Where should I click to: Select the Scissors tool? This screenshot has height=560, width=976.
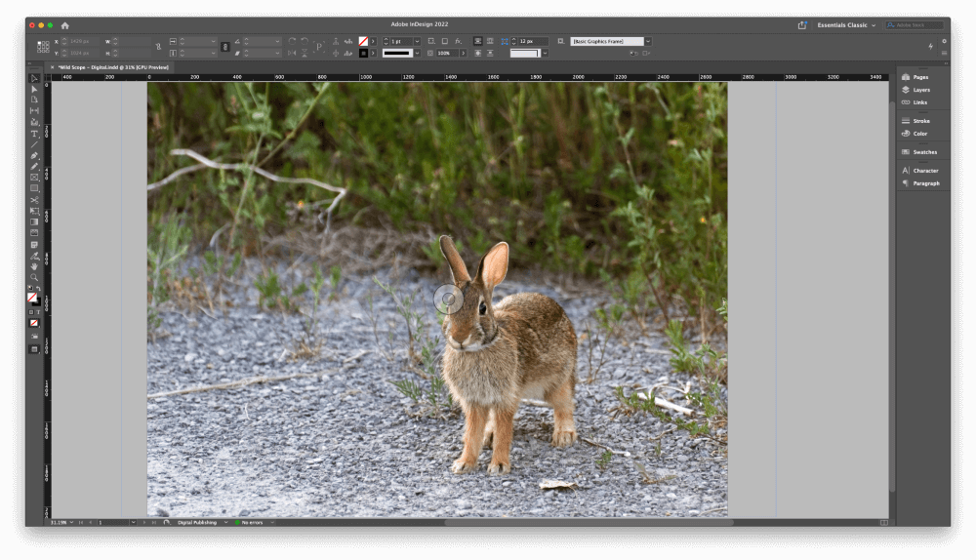[34, 200]
